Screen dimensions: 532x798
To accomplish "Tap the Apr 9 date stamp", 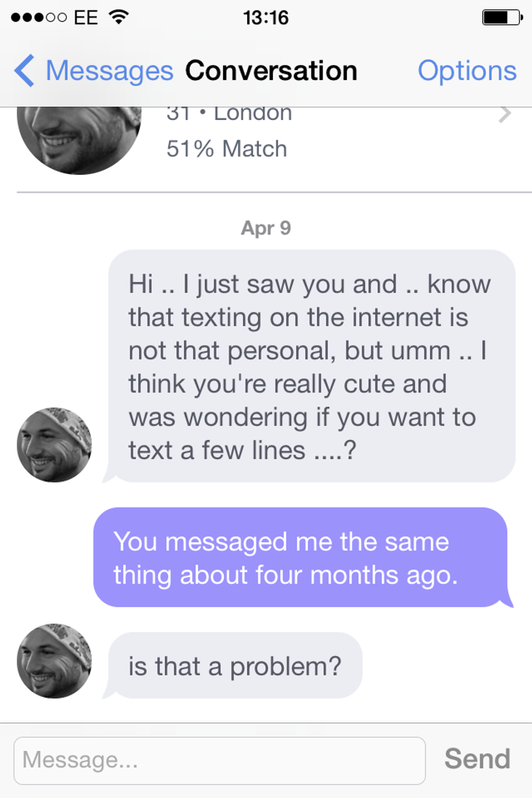I will 266,228.
